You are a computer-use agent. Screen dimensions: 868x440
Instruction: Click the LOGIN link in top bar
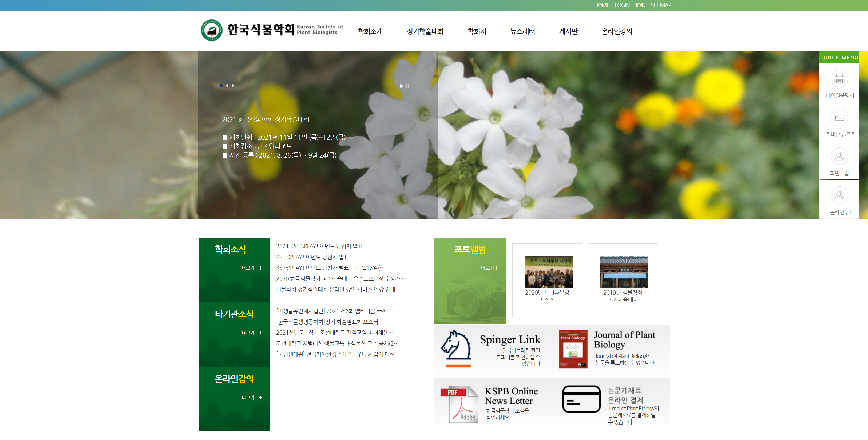click(x=622, y=5)
